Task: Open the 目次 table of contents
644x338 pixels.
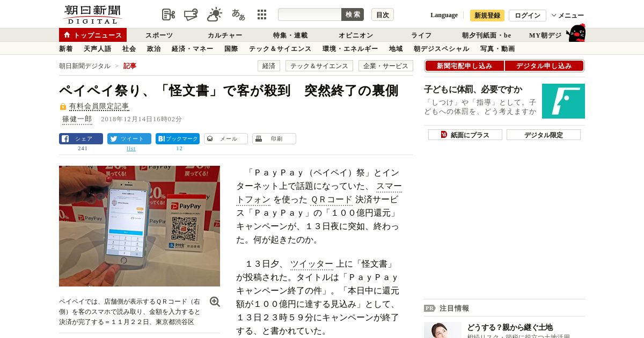Action: (x=383, y=14)
